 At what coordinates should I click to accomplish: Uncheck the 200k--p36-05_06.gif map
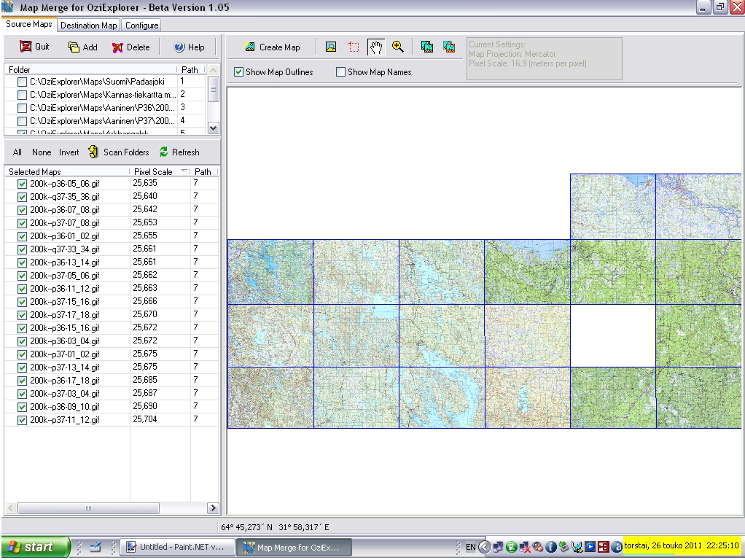[x=22, y=184]
